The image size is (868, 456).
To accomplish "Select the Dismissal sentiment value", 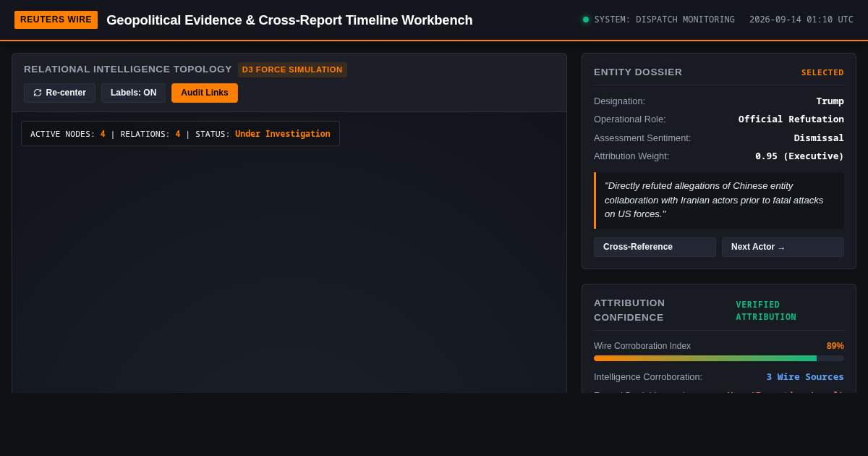I will [x=819, y=138].
